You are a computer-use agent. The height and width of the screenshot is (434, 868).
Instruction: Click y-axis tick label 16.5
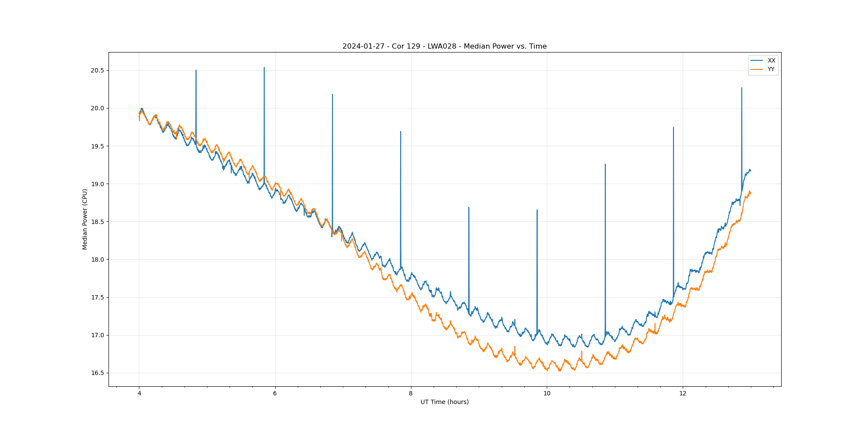click(97, 373)
